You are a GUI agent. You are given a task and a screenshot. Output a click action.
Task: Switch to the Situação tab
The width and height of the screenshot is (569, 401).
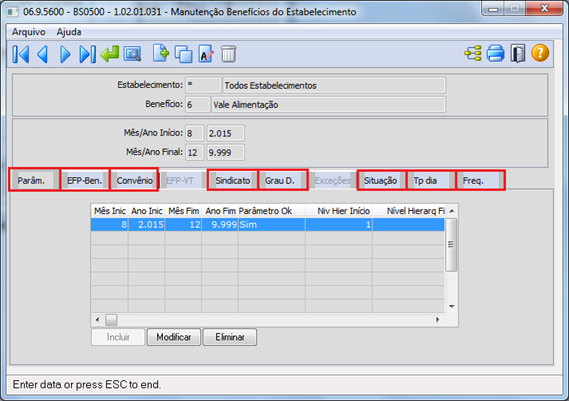pyautogui.click(x=382, y=180)
